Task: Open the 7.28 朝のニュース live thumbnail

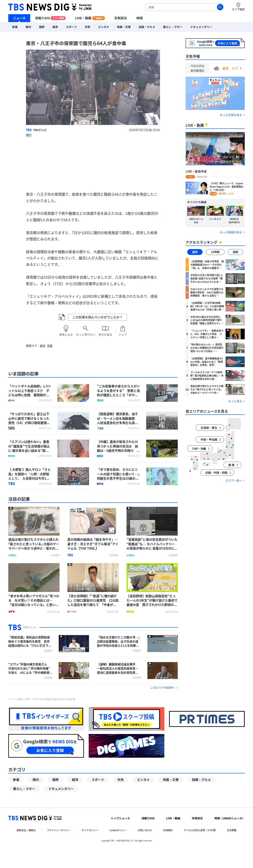Action: pyautogui.click(x=197, y=188)
